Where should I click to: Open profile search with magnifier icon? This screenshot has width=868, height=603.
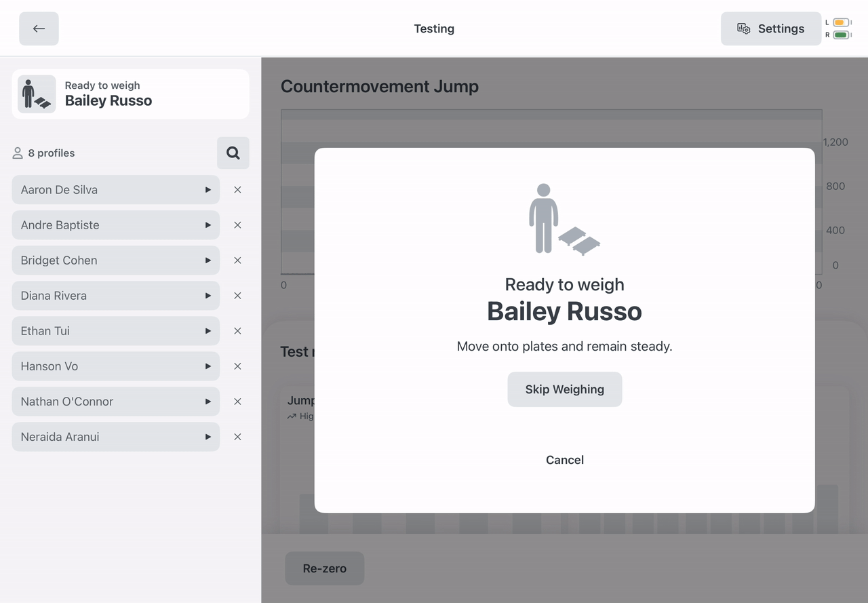point(233,153)
